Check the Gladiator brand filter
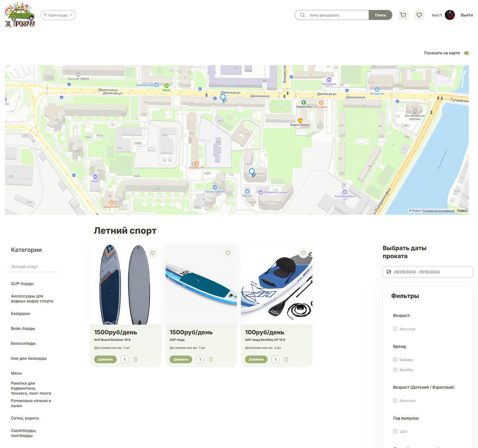Viewport: 478px width, 448px height. pyautogui.click(x=395, y=360)
